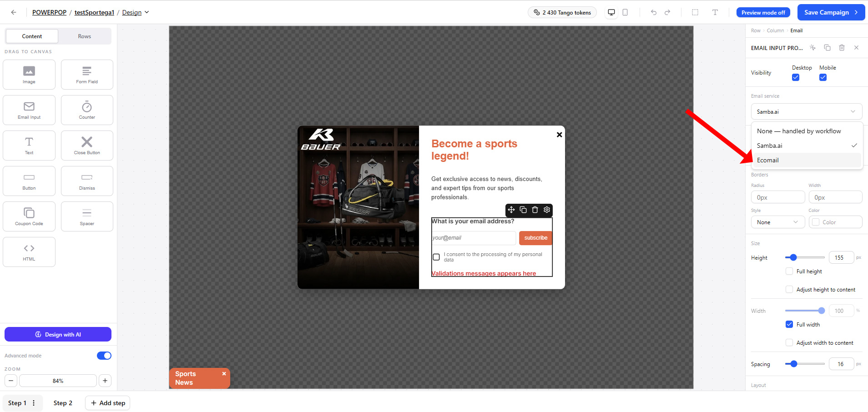Viewport: 868px width, 412px height.
Task: Click the border Radius input field
Action: (x=778, y=197)
